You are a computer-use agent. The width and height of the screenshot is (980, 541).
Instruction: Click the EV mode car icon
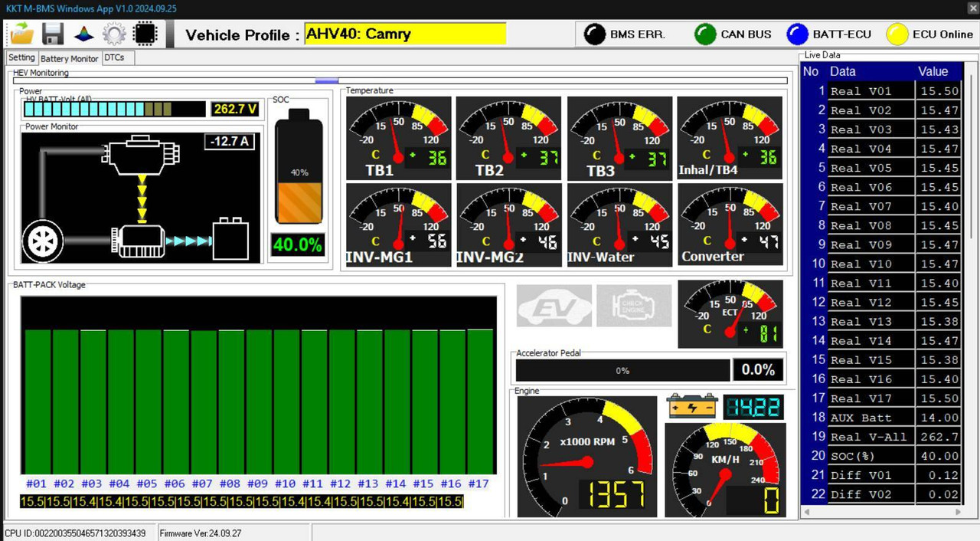554,306
